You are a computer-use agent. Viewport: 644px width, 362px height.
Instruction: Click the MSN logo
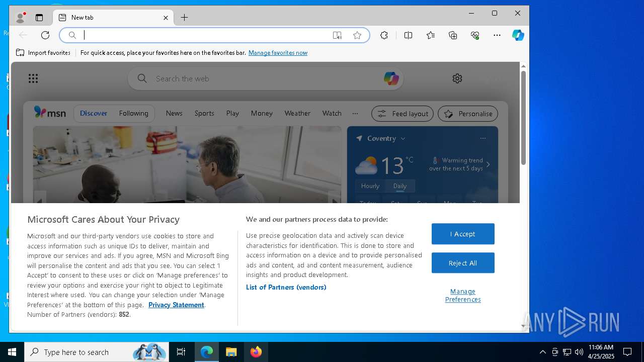[x=50, y=113]
